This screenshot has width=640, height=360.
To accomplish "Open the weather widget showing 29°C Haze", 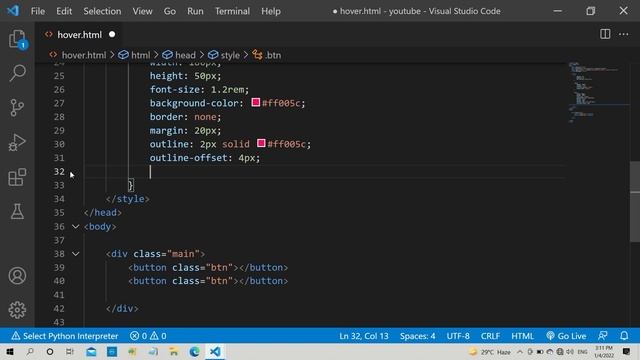I will click(x=490, y=352).
